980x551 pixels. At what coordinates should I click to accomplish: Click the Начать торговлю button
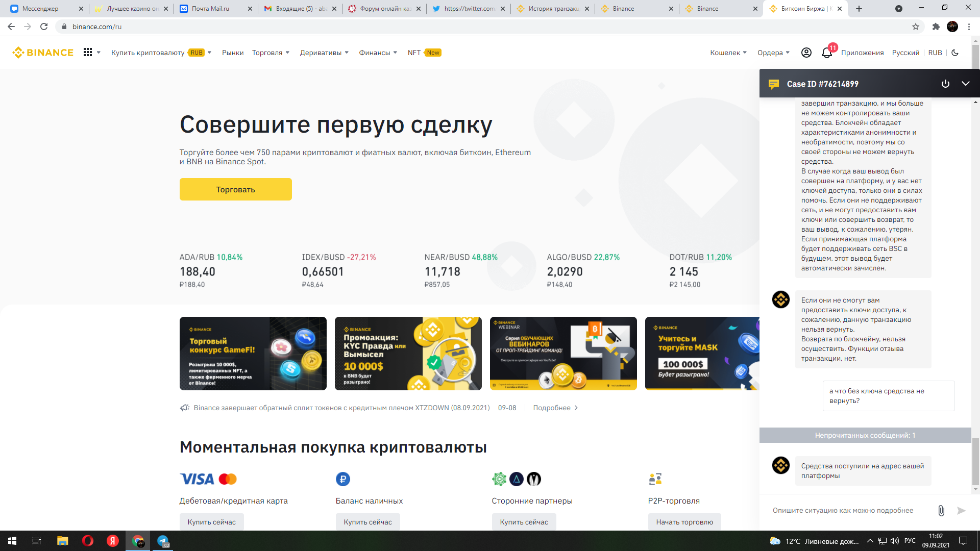pos(684,522)
